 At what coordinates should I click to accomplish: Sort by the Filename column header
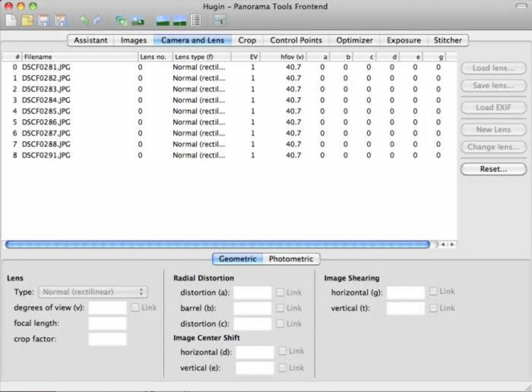tap(80, 57)
